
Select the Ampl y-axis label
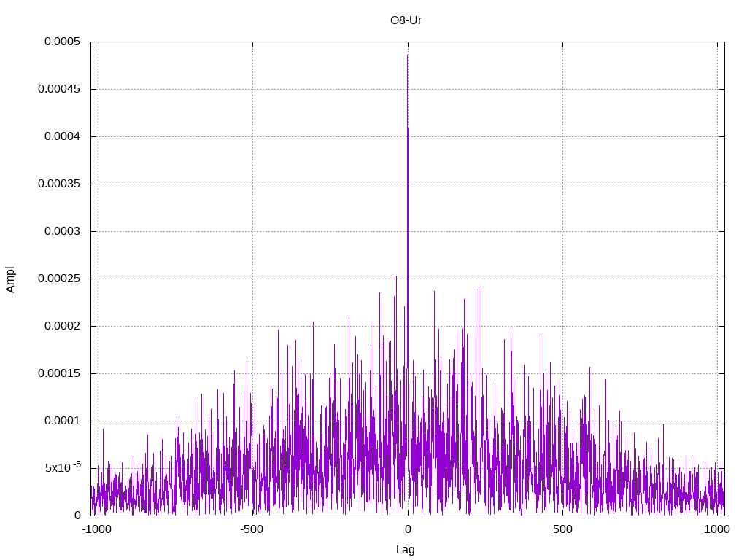(10, 279)
